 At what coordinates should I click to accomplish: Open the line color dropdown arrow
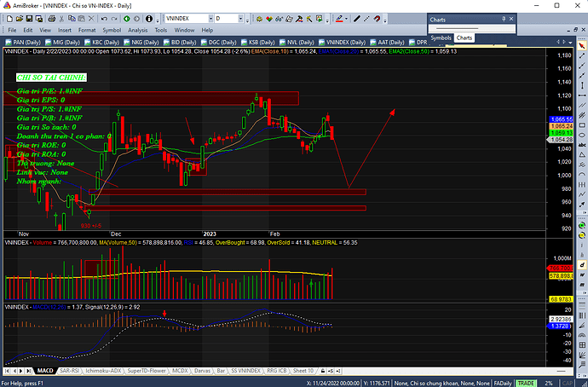click(x=346, y=19)
